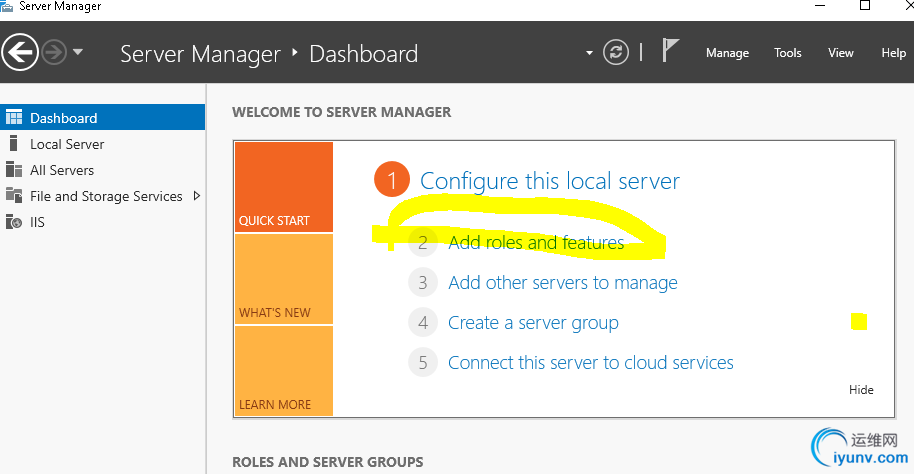Click the All Servers icon
The image size is (914, 474).
point(14,170)
